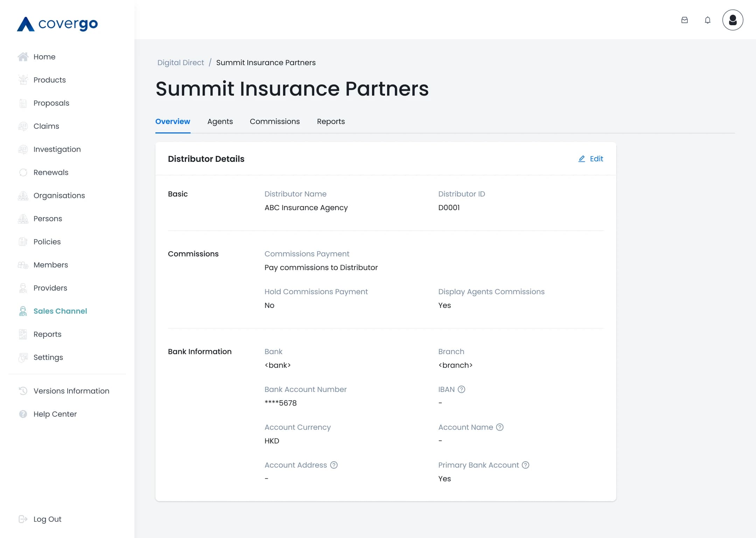This screenshot has width=756, height=538.
Task: Click the Primary Bank Account value Yes
Action: (444, 478)
